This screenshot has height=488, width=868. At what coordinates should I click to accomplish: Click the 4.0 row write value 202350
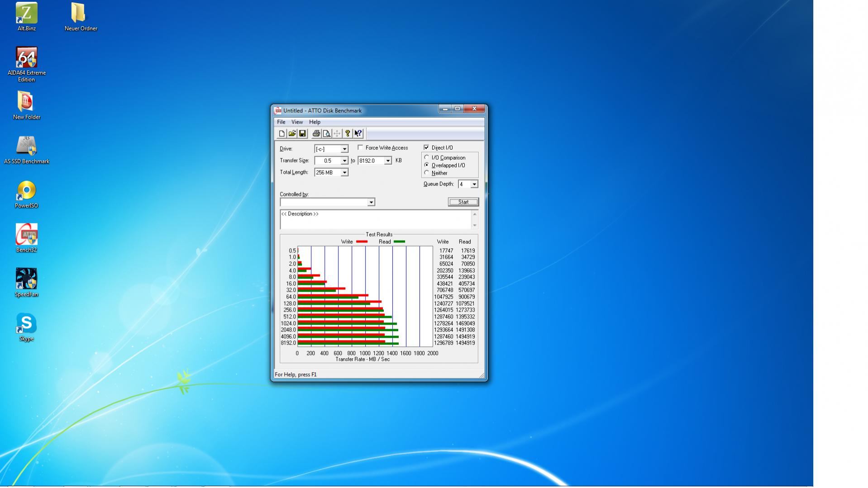445,270
